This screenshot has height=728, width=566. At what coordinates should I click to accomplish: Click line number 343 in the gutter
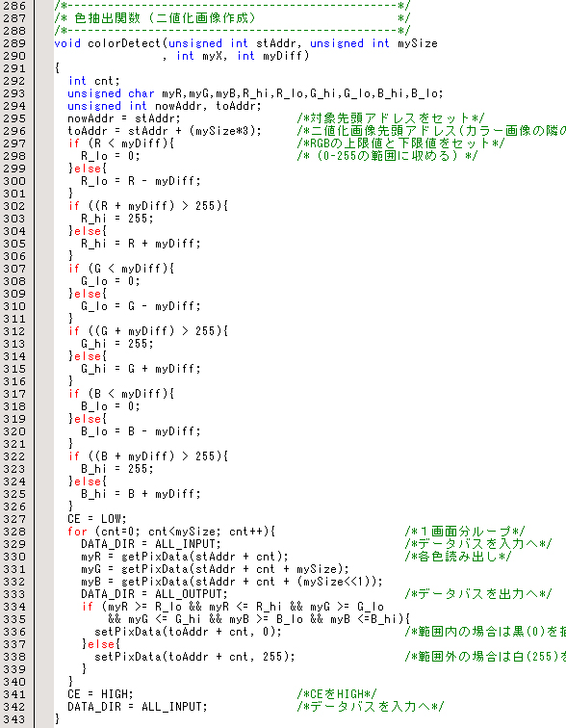point(14,720)
